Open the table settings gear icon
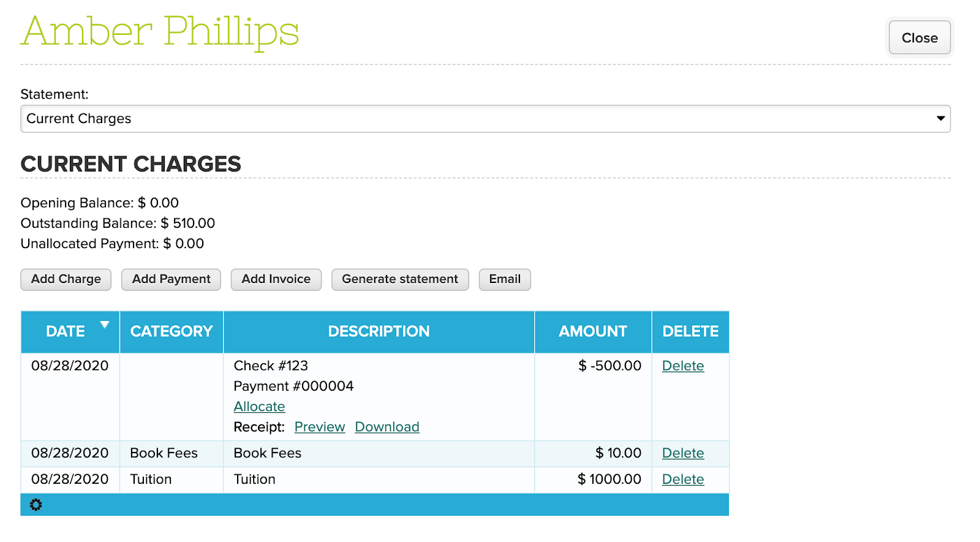This screenshot has height=542, width=980. point(36,505)
